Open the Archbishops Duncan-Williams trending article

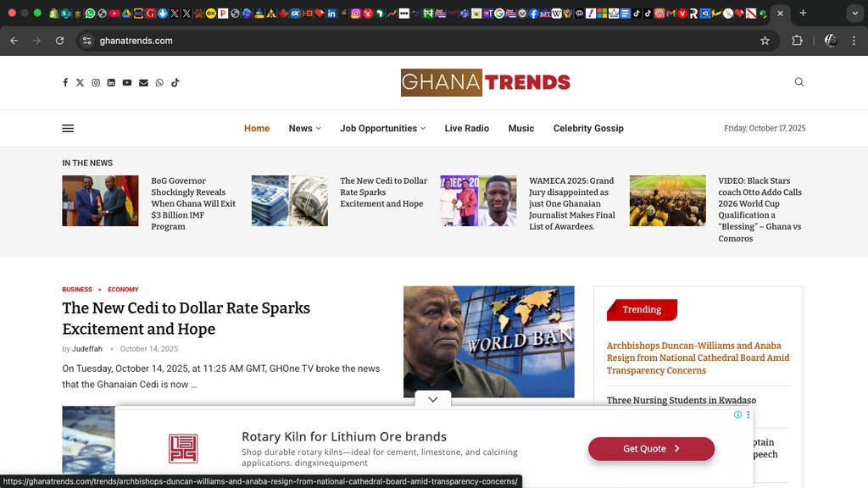click(x=698, y=358)
